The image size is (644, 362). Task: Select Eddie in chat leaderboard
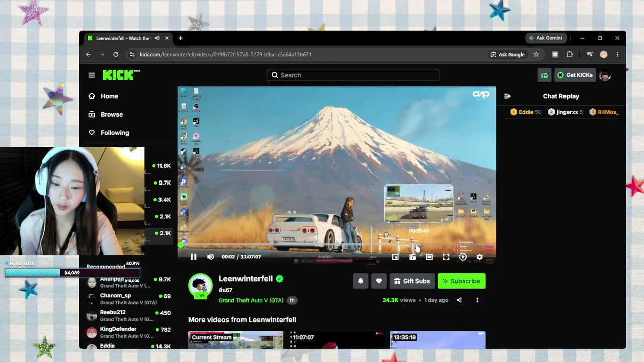(526, 112)
